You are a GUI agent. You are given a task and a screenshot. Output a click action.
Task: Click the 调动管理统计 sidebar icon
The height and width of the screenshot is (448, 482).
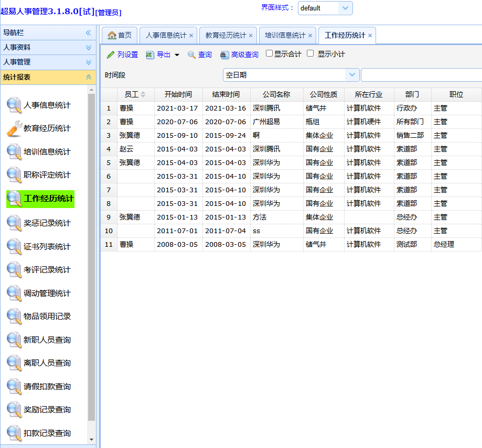14,293
